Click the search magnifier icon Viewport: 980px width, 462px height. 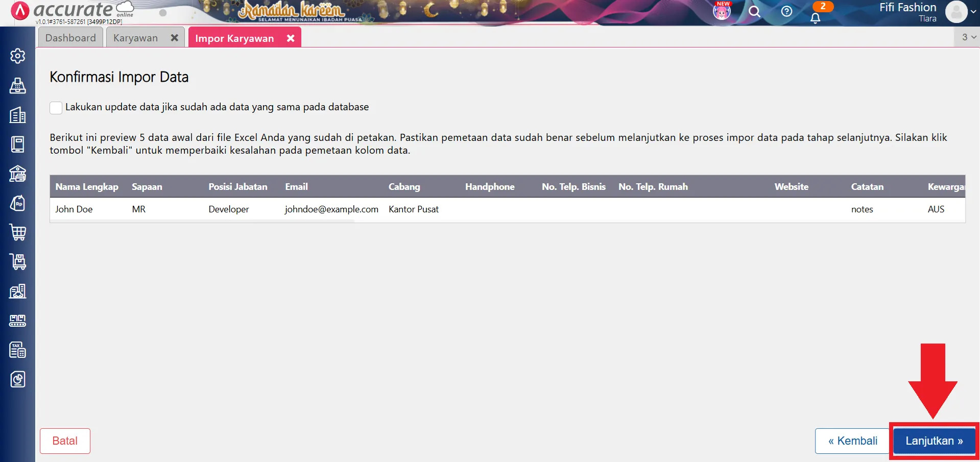(x=754, y=12)
